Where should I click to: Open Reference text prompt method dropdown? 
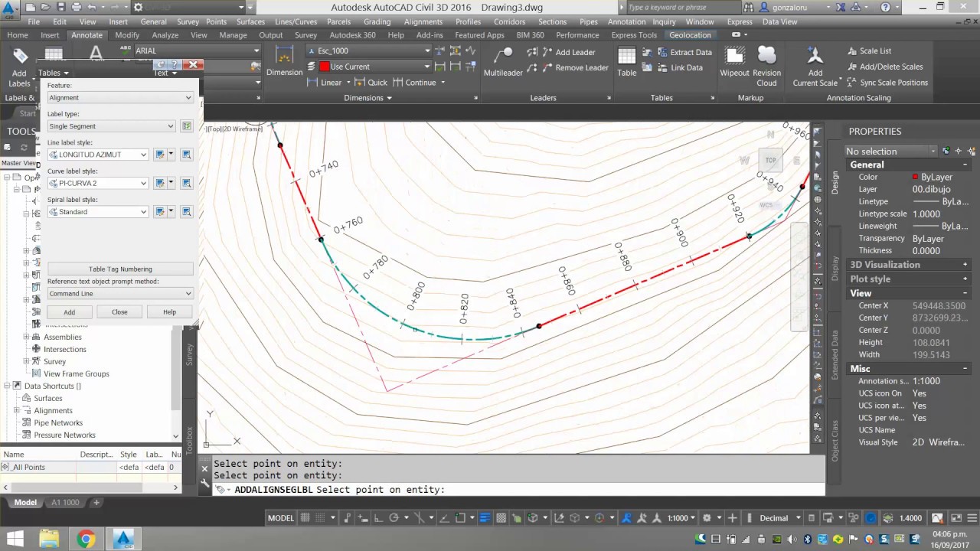[x=120, y=293]
